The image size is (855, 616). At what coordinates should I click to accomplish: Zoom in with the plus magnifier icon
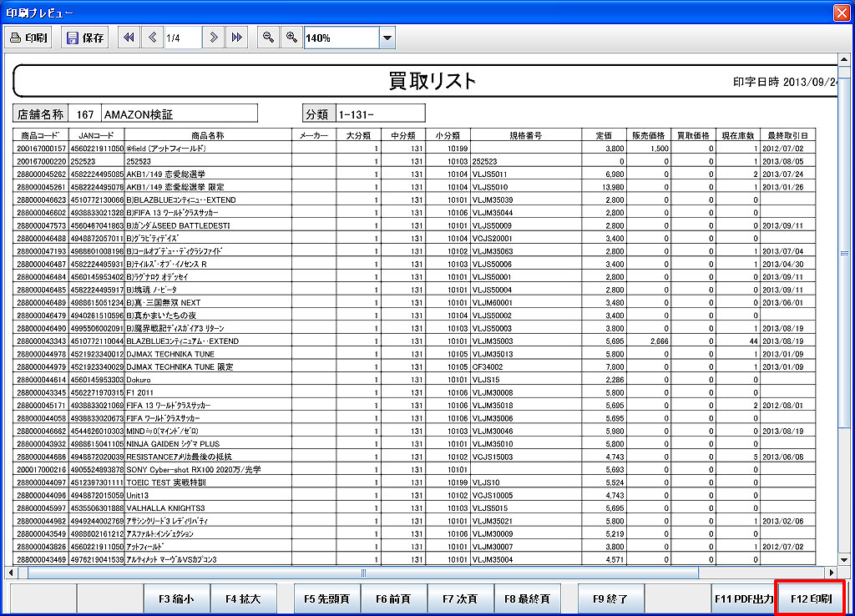(x=291, y=38)
